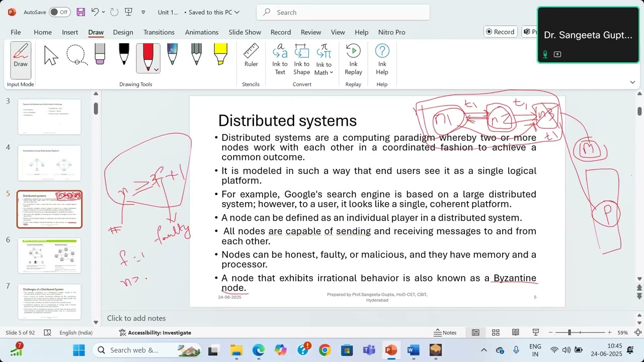Toggle AutoSave switch
The width and height of the screenshot is (644, 362).
[60, 12]
